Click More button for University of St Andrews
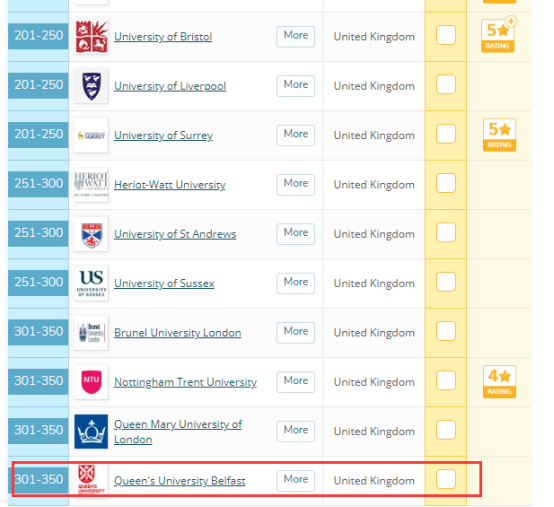Image resolution: width=554 pixels, height=507 pixels. [x=296, y=234]
